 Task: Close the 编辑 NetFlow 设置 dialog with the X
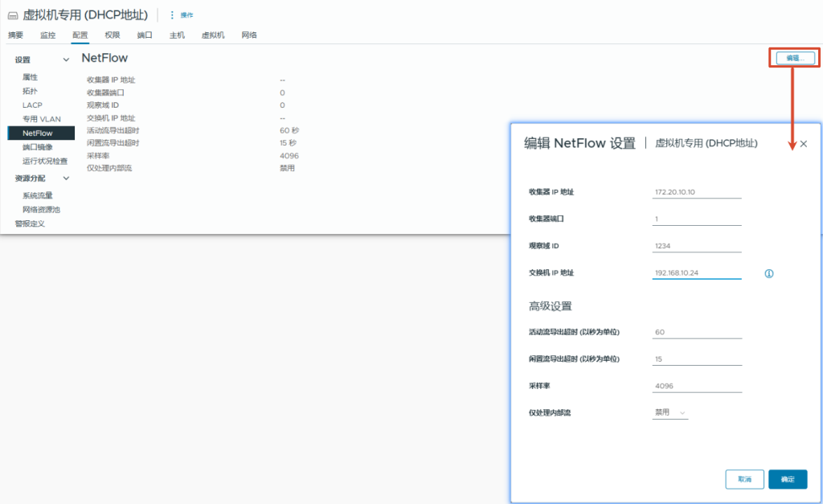coord(803,143)
